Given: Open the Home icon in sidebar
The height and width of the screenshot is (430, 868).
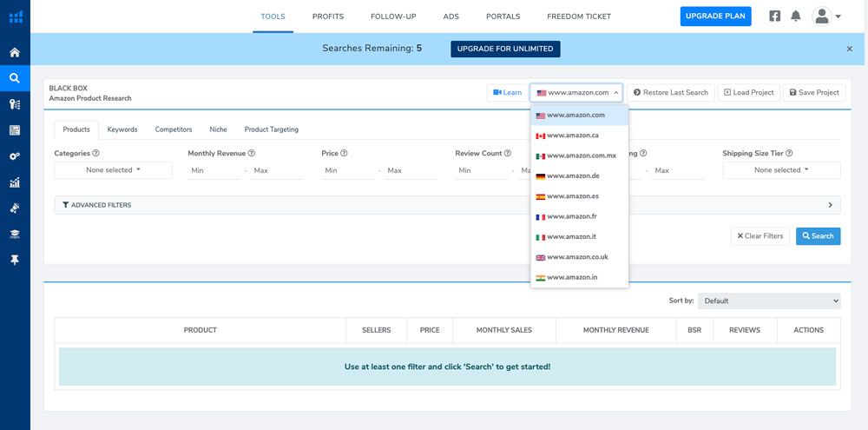Looking at the screenshot, I should pyautogui.click(x=15, y=53).
